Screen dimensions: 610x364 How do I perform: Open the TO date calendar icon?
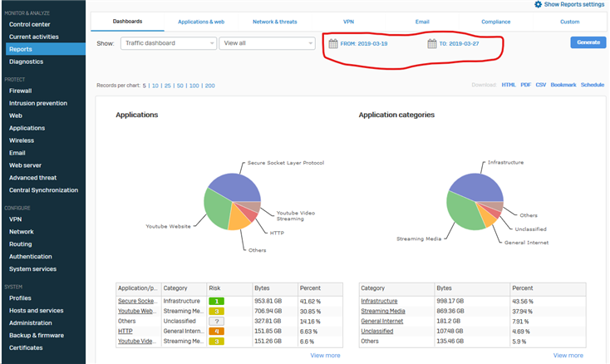[x=432, y=43]
